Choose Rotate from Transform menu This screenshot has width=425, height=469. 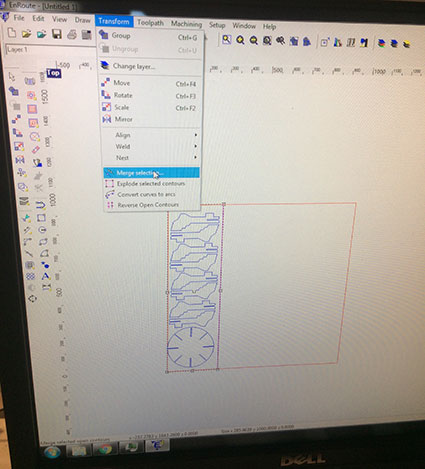(x=151, y=95)
